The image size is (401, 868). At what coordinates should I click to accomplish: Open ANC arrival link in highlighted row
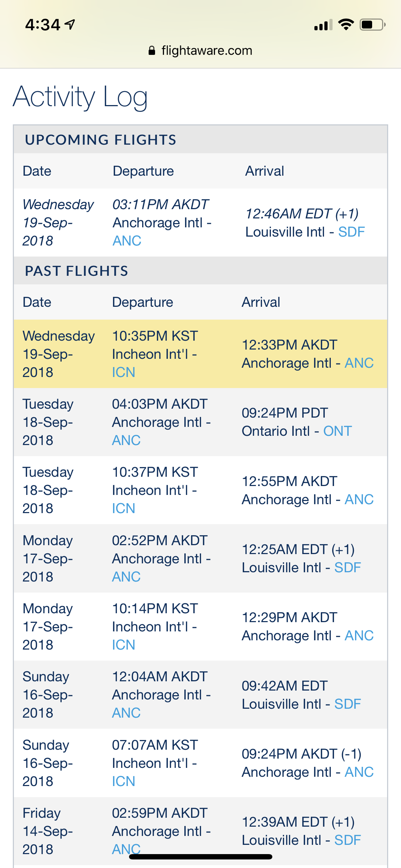[359, 363]
